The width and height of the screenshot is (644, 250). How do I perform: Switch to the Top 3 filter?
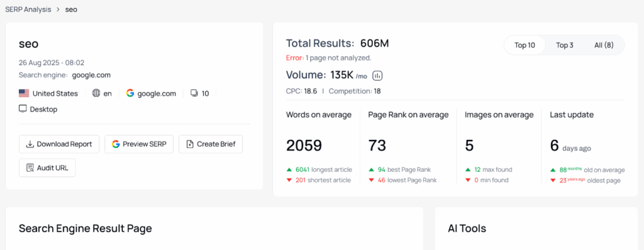pyautogui.click(x=565, y=45)
